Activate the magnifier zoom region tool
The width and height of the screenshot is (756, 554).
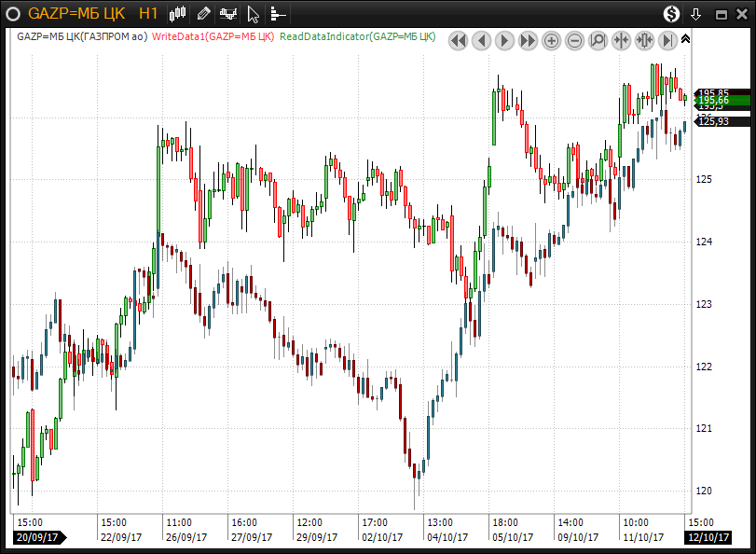598,40
